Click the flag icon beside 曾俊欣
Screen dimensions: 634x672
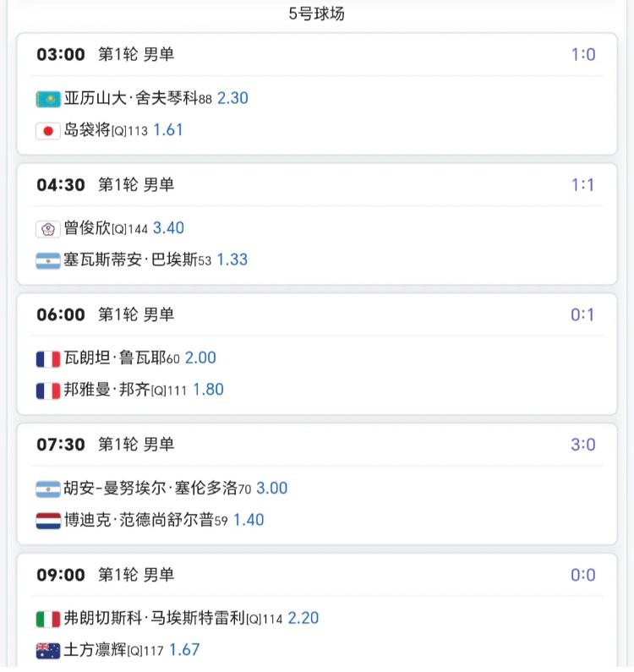coord(48,229)
